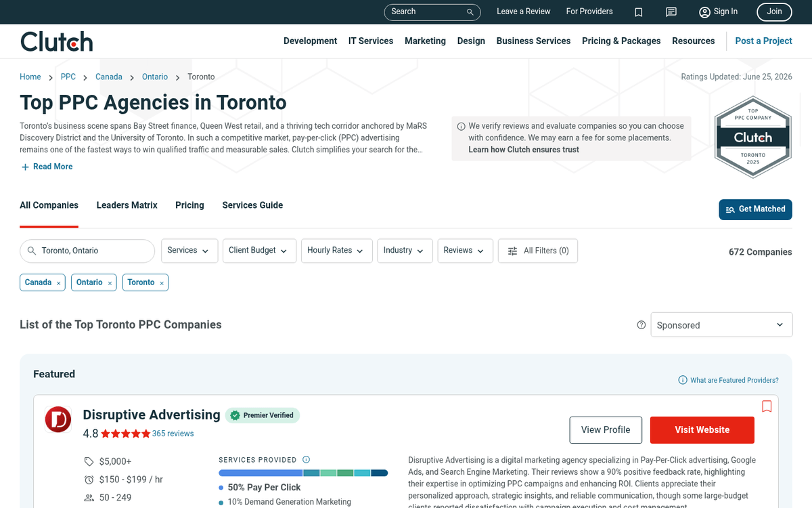Open the IT Services menu
The height and width of the screenshot is (508, 812).
[x=371, y=41]
